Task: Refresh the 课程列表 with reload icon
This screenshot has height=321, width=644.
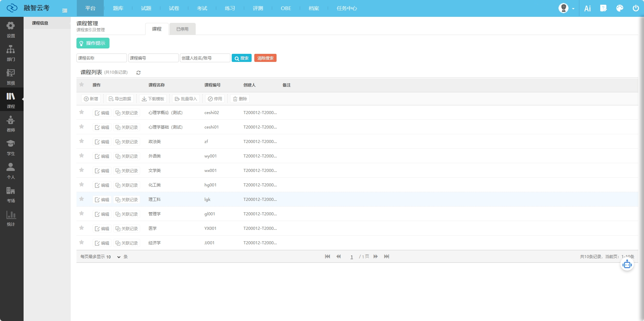Action: point(138,73)
